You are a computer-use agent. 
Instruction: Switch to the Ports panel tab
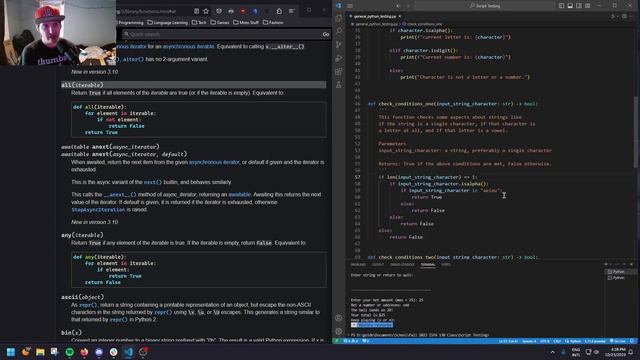(446, 264)
